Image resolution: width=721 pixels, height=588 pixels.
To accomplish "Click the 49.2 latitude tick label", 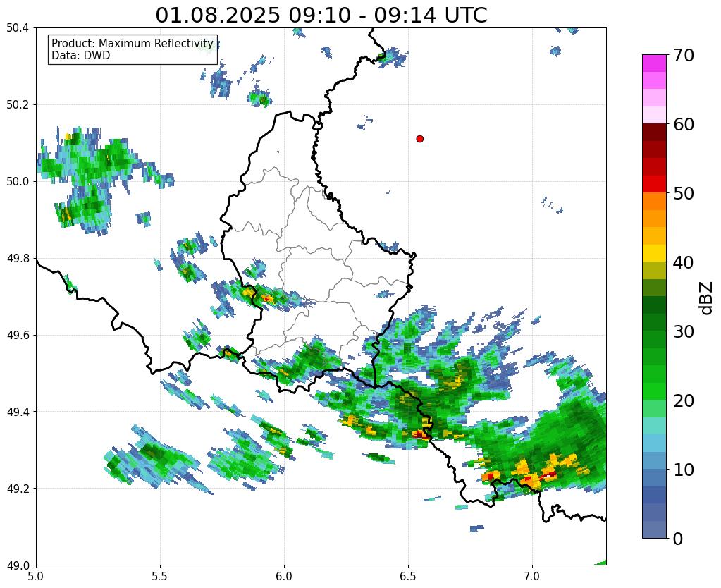I will click(18, 489).
